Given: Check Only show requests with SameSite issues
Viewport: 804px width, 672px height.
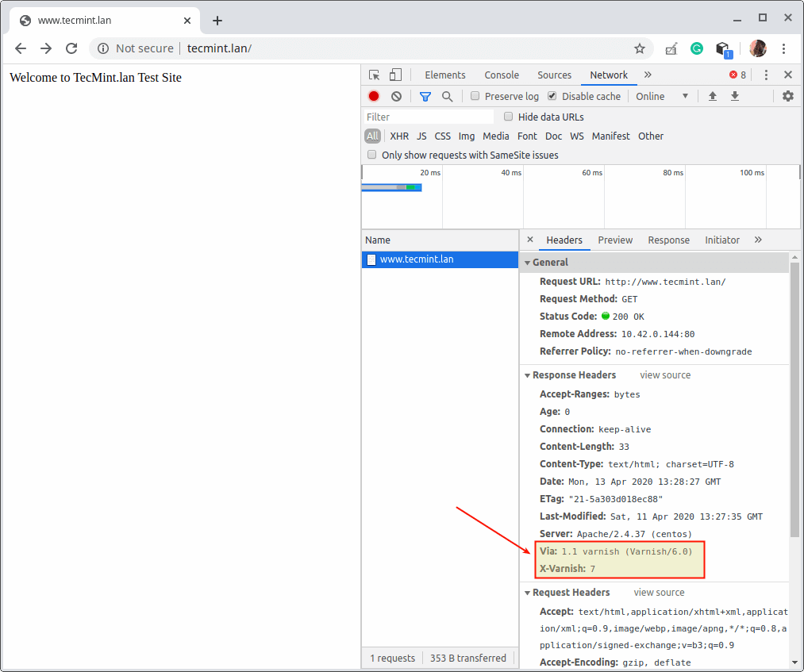Looking at the screenshot, I should (x=371, y=154).
